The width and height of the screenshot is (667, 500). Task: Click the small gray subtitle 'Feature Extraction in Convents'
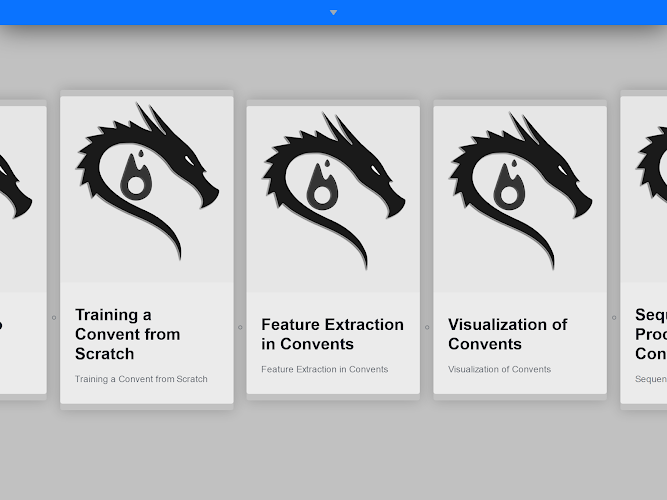[324, 369]
